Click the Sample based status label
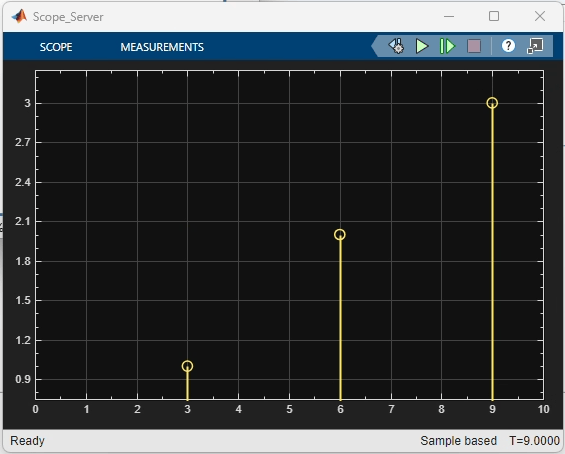The image size is (565, 454). pyautogui.click(x=458, y=441)
